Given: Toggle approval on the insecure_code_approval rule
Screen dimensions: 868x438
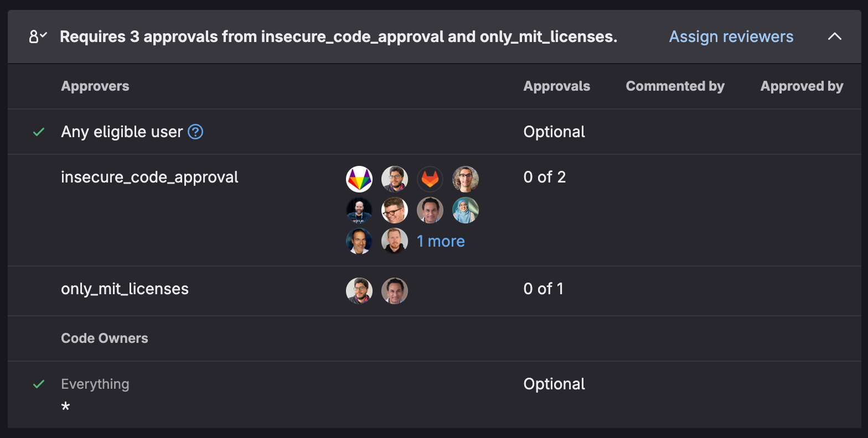Looking at the screenshot, I should (149, 177).
